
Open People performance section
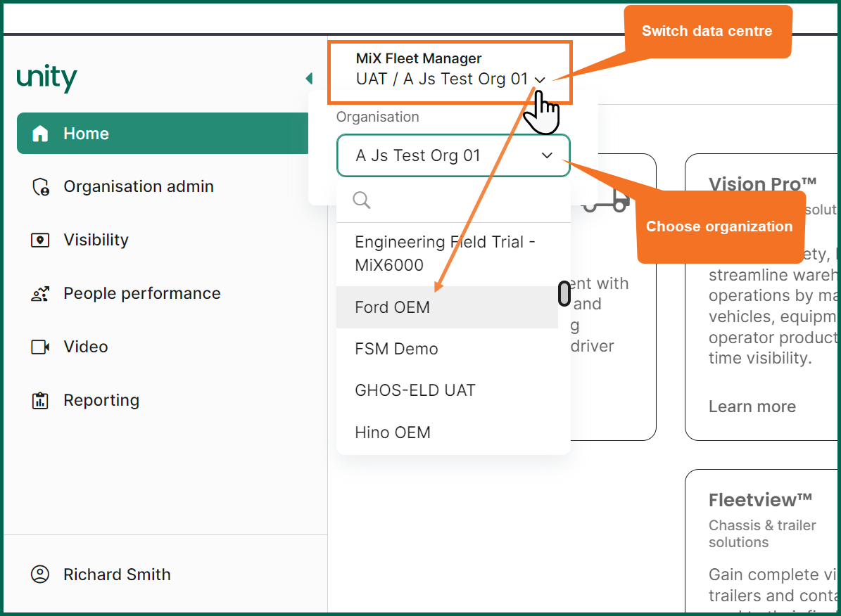(x=142, y=293)
